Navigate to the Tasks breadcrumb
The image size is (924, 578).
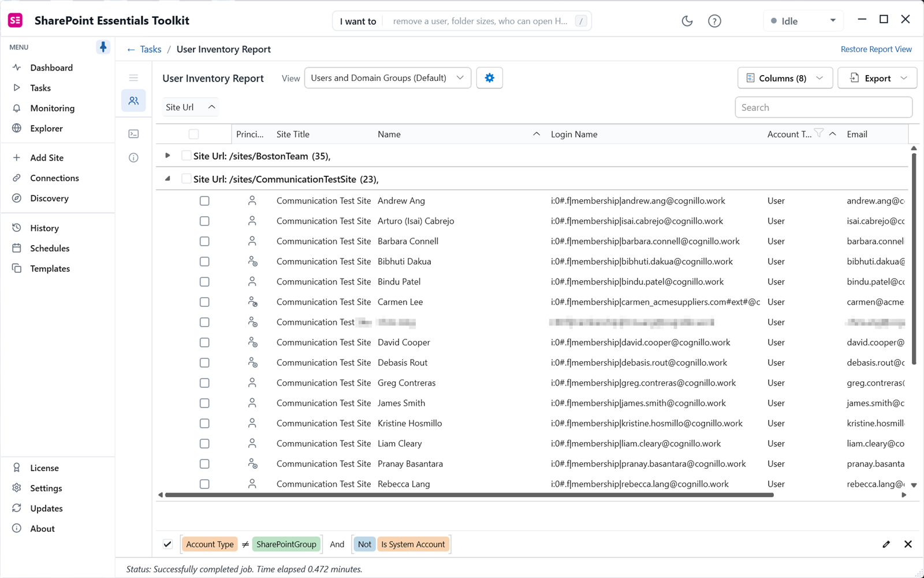coord(151,50)
